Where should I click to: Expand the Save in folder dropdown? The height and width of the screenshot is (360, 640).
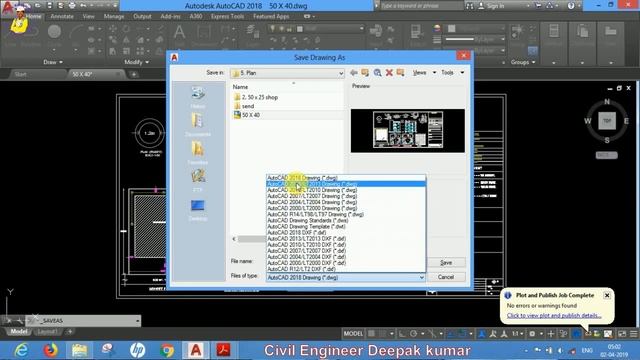coord(341,73)
